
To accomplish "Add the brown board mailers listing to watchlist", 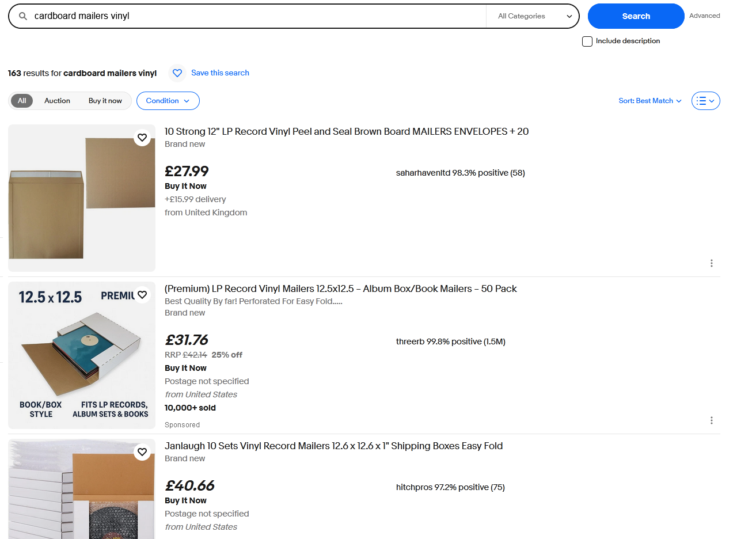I will pyautogui.click(x=142, y=138).
